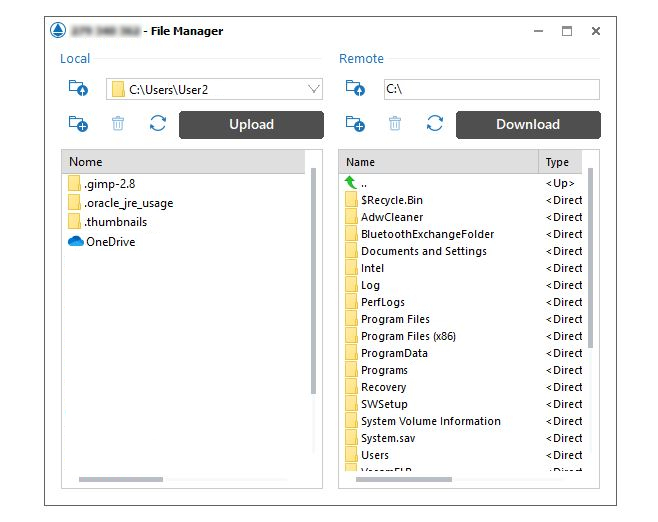
Task: Create new folder in Remote pane
Action: [356, 124]
